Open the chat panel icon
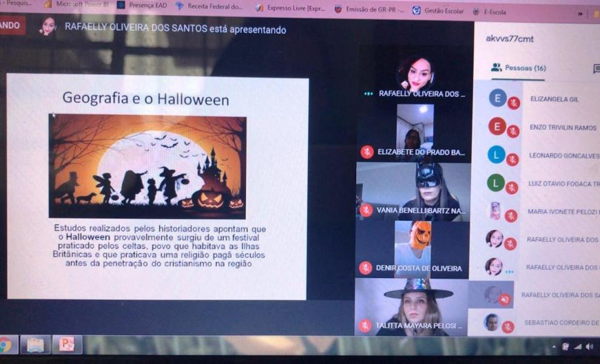This screenshot has height=364, width=600. (596, 68)
